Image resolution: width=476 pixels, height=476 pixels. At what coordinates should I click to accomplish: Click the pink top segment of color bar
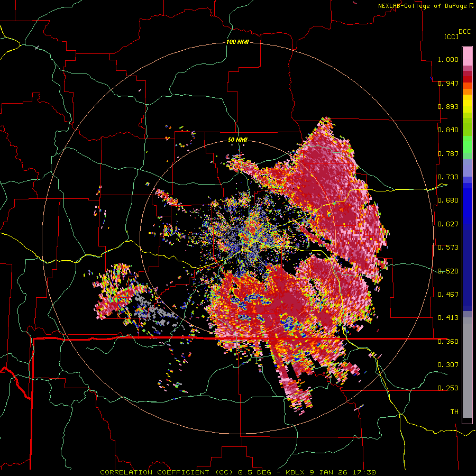tap(467, 56)
